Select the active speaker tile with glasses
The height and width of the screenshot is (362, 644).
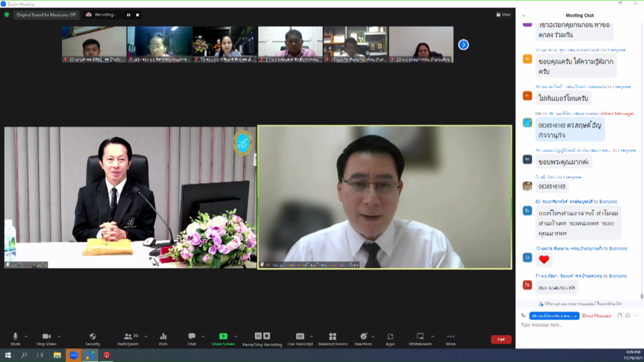(385, 197)
